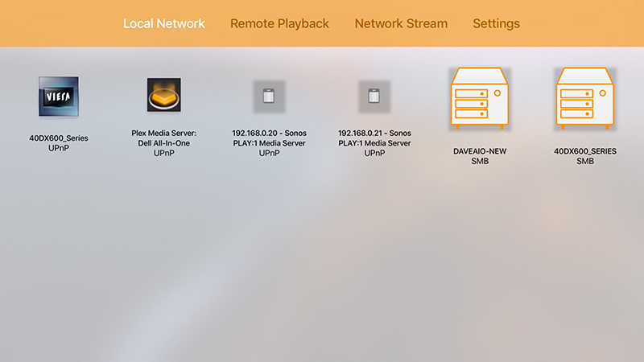The height and width of the screenshot is (362, 644).
Task: Click the 192.168.0.20 - Sonos PLAY:1 text
Action: [x=269, y=138]
